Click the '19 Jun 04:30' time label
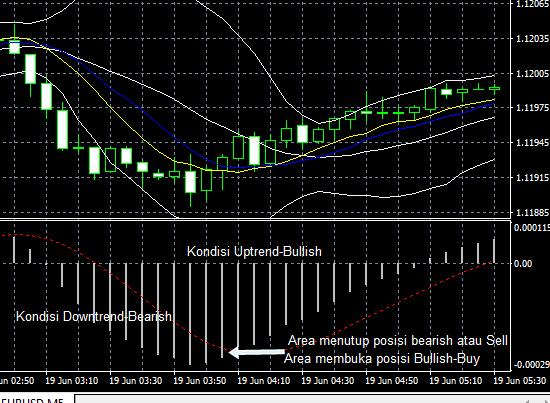The image size is (550, 403). (328, 381)
